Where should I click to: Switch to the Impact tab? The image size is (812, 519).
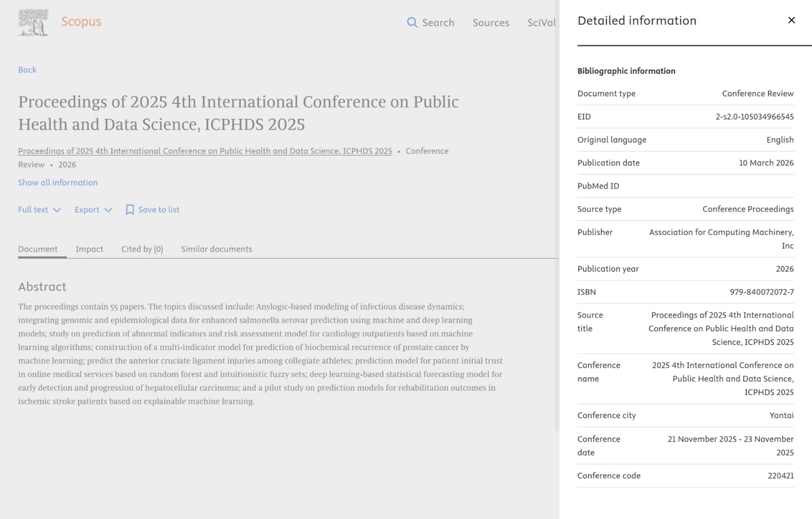[x=89, y=249]
